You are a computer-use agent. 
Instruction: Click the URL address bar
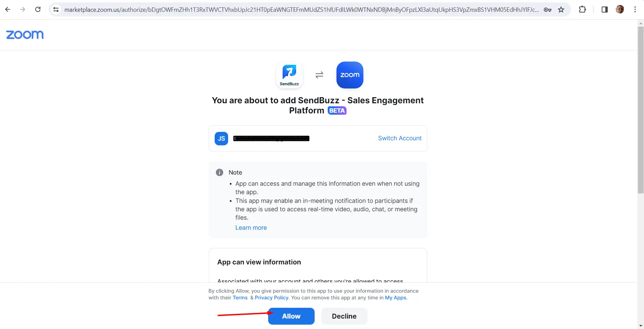click(301, 10)
